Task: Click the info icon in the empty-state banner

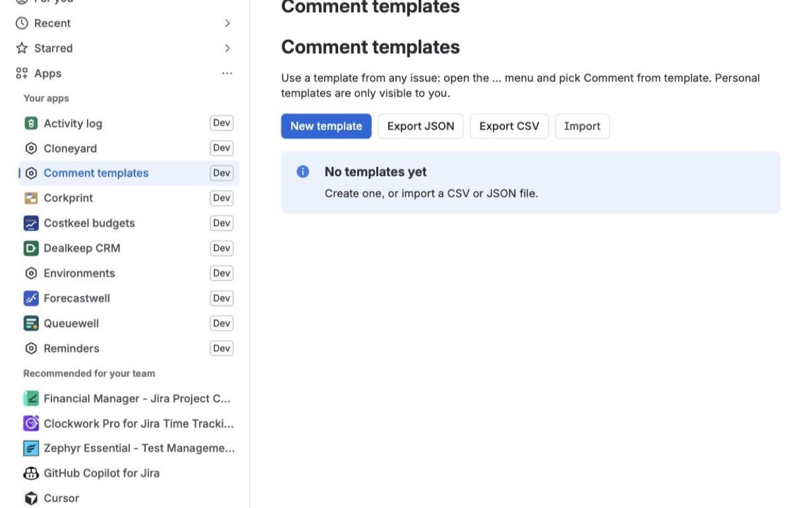Action: (303, 171)
